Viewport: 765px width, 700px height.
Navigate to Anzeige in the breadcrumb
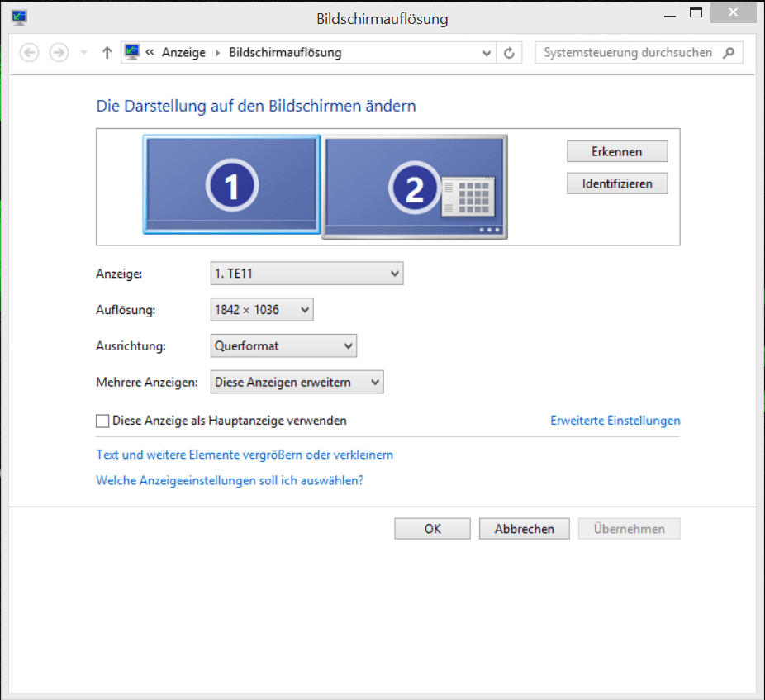coord(183,52)
